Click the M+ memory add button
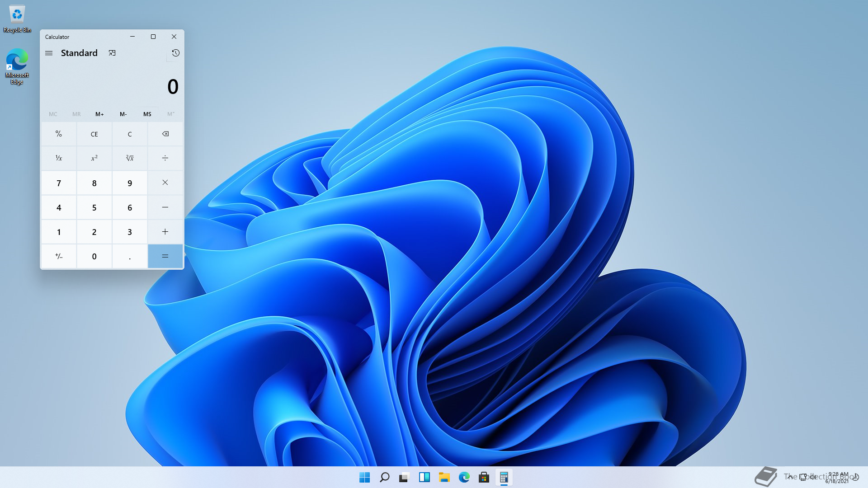The width and height of the screenshot is (868, 488). point(99,114)
